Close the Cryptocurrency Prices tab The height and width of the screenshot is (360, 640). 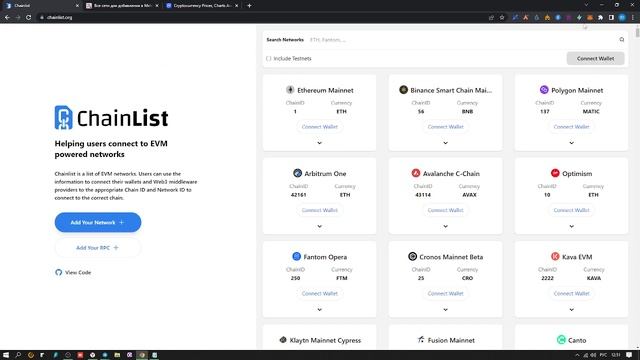click(x=236, y=6)
